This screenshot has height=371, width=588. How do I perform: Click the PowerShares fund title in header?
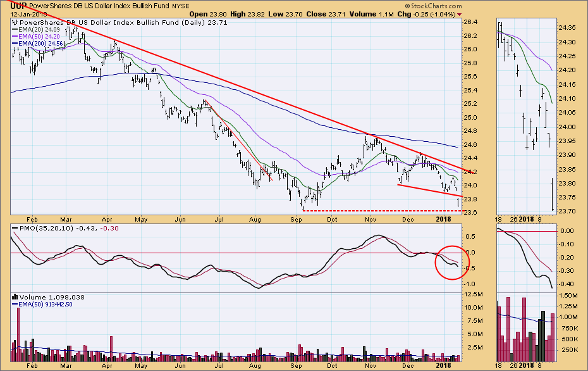tap(99, 6)
